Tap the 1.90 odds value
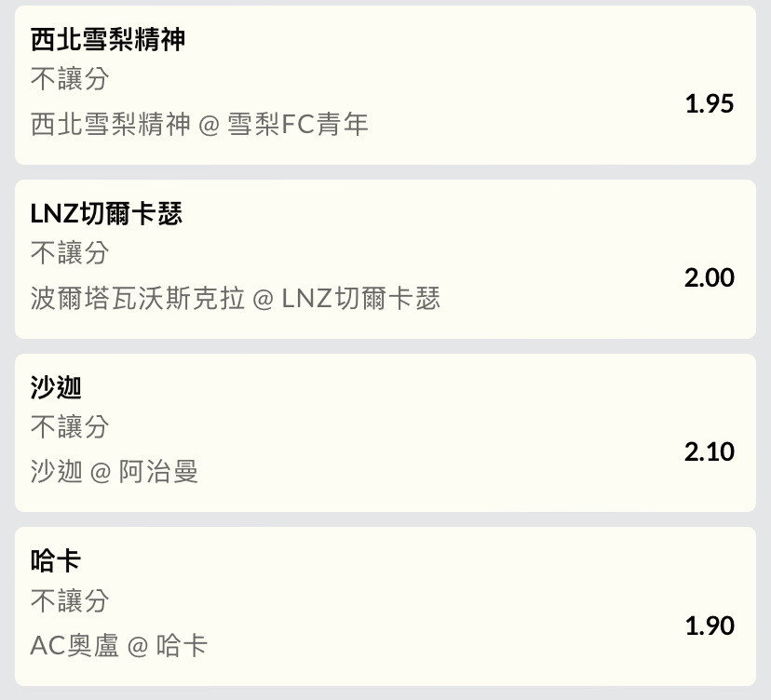The width and height of the screenshot is (771, 700). tap(709, 626)
